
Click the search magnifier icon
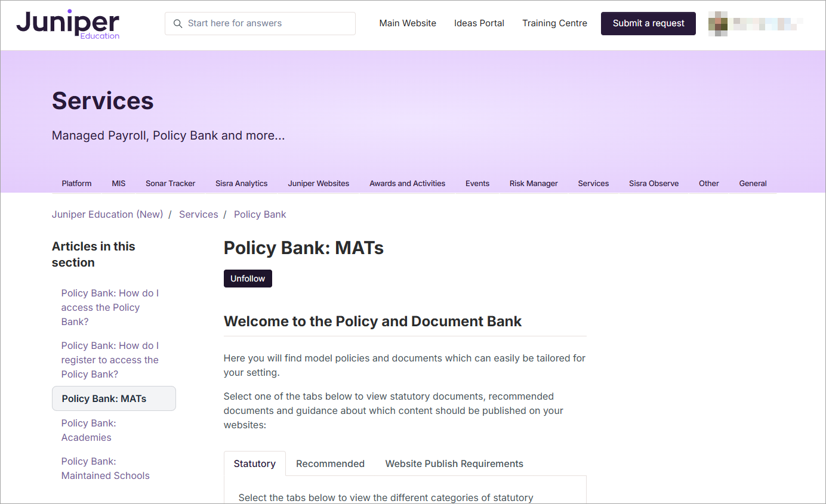click(x=177, y=24)
